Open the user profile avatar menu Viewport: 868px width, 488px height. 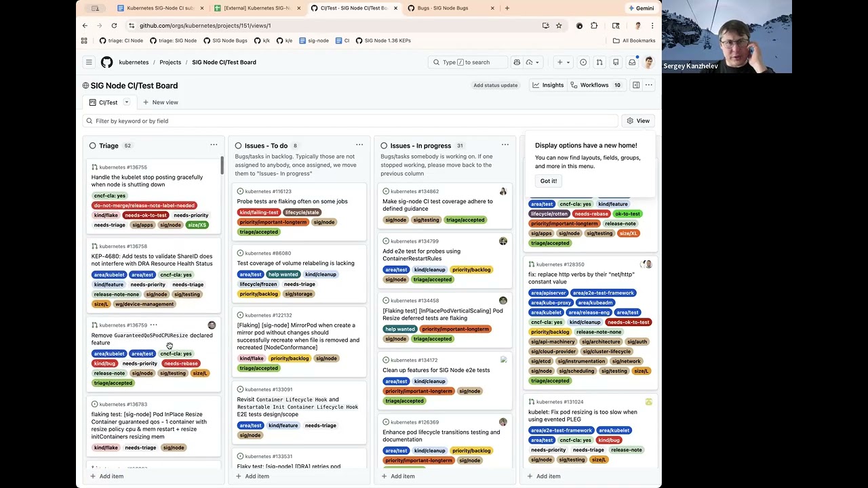(649, 62)
